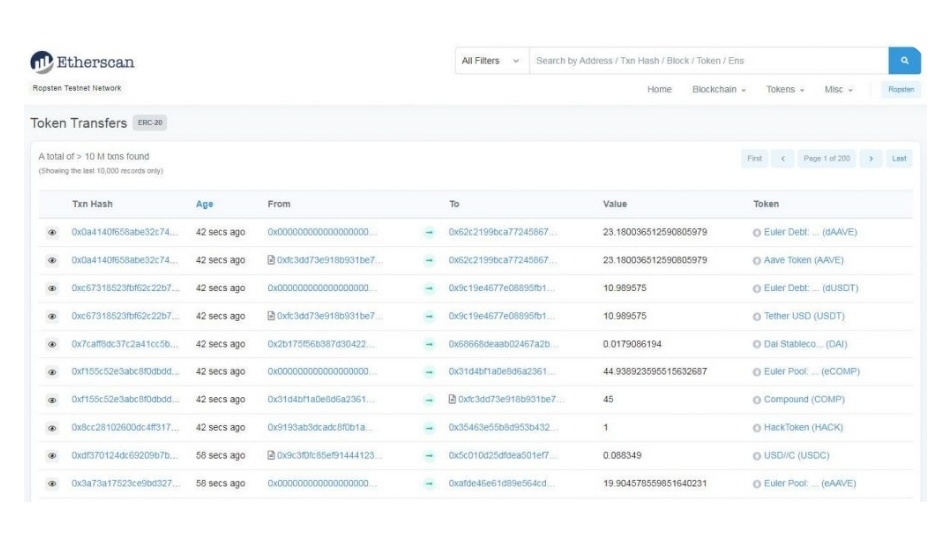Click the blue search magnifier button

[904, 61]
